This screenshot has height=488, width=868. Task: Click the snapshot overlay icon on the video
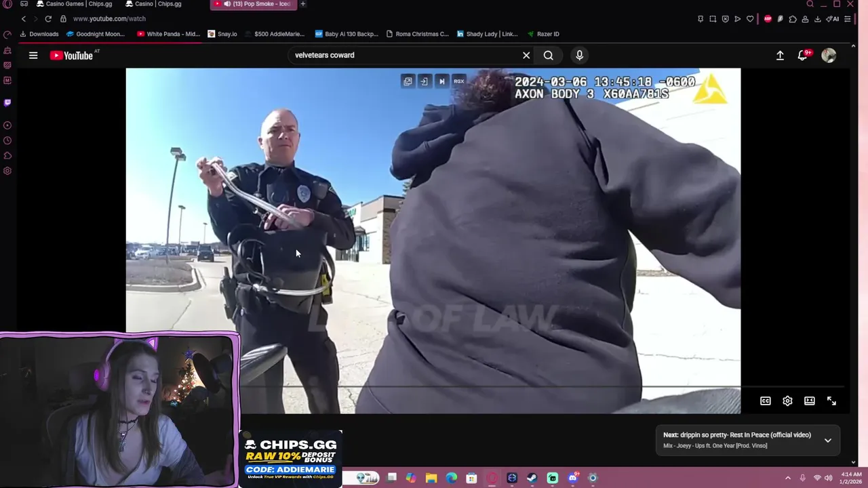point(424,81)
